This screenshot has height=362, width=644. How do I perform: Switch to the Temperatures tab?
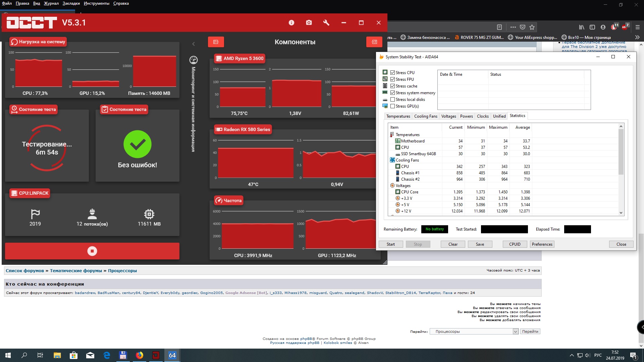(x=398, y=116)
